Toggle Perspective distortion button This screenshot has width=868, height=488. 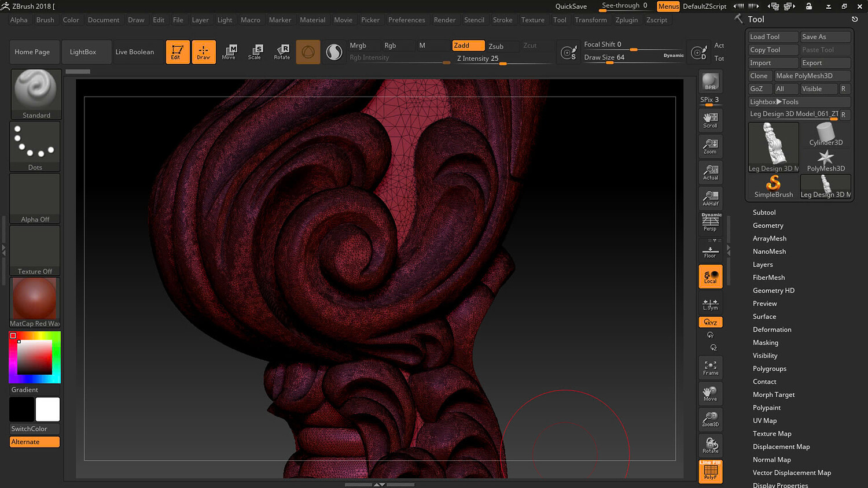point(710,223)
